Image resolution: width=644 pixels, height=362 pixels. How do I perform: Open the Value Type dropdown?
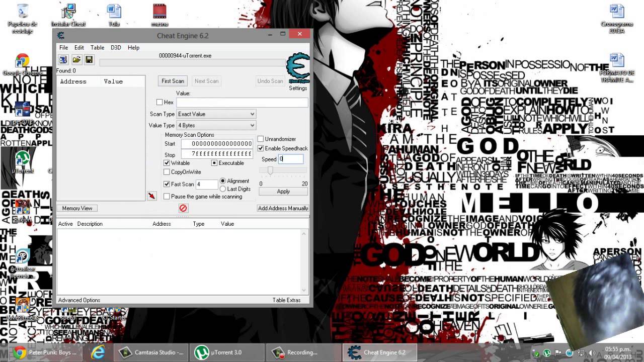[x=216, y=125]
